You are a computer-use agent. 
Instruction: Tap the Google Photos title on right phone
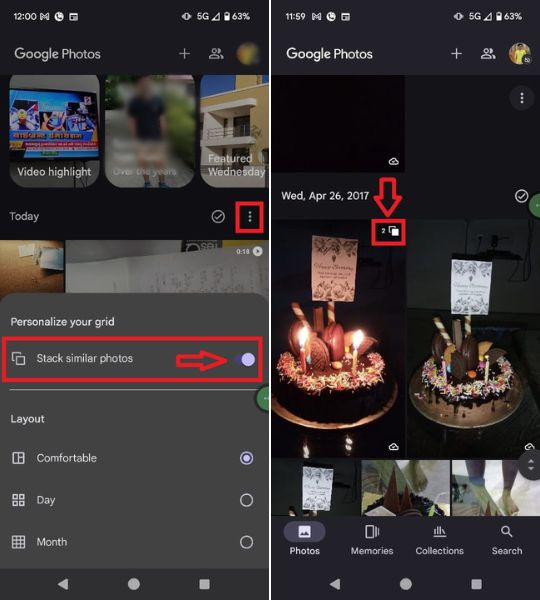tap(330, 54)
